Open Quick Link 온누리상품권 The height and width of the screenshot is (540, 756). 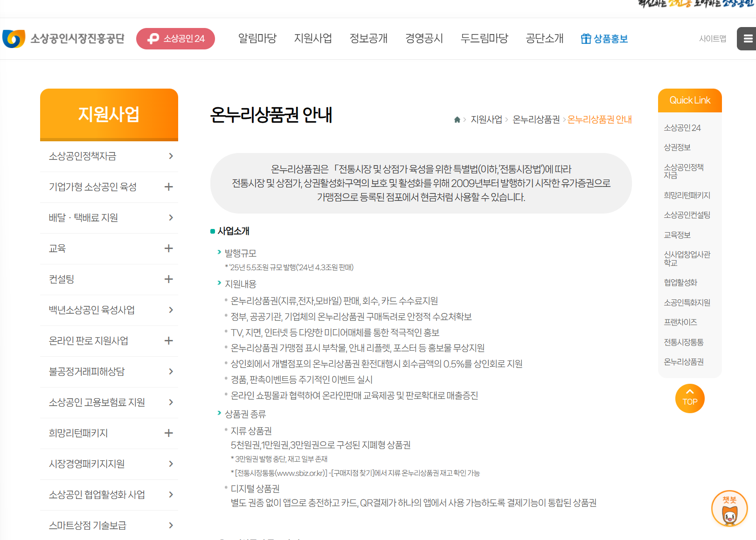tap(684, 362)
